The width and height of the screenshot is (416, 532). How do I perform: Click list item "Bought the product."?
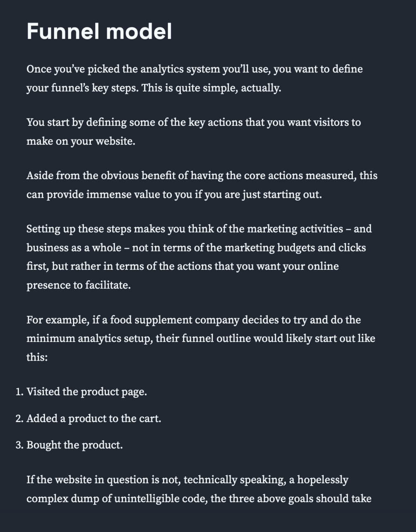pyautogui.click(x=75, y=445)
